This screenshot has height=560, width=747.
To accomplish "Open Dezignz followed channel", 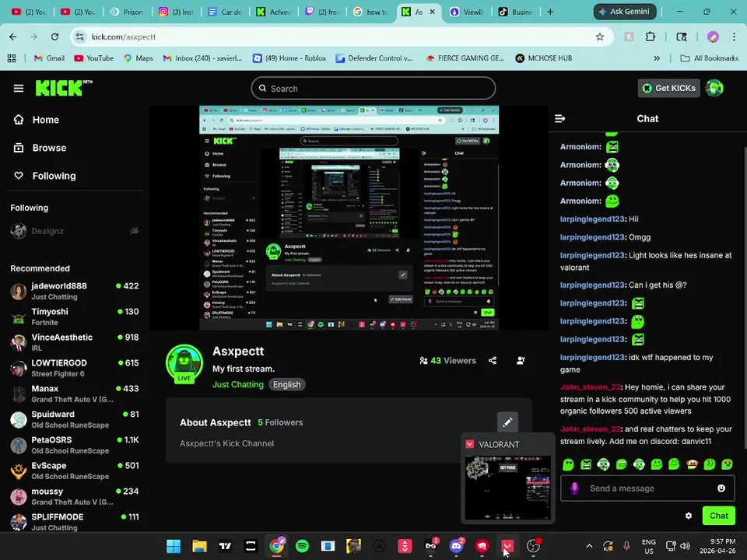I will coord(74,231).
